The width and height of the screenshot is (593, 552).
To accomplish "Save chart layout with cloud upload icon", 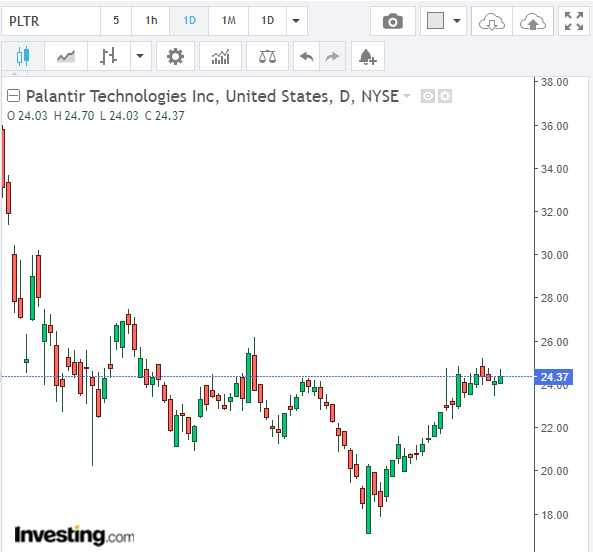I will [x=533, y=21].
